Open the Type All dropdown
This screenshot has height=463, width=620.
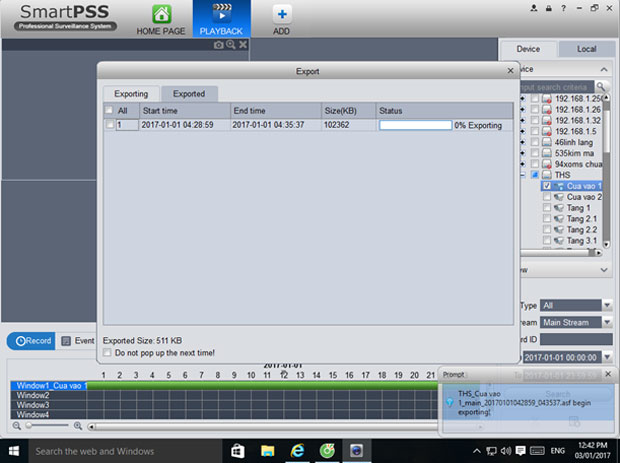pyautogui.click(x=607, y=305)
